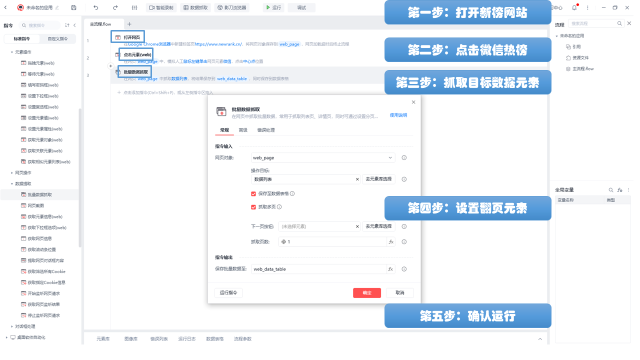Open the 元素库 bottom tab
Screen dimensions: 640x360
[x=103, y=339]
